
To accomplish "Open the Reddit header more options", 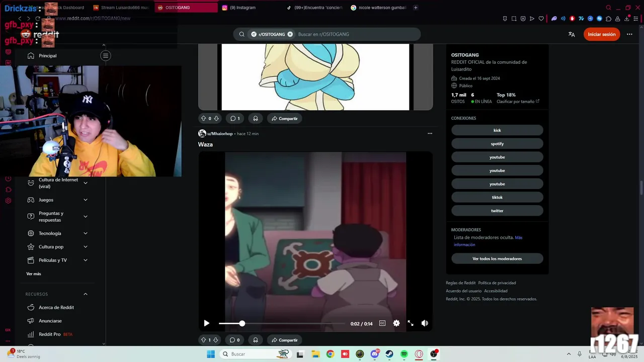I will [x=629, y=34].
